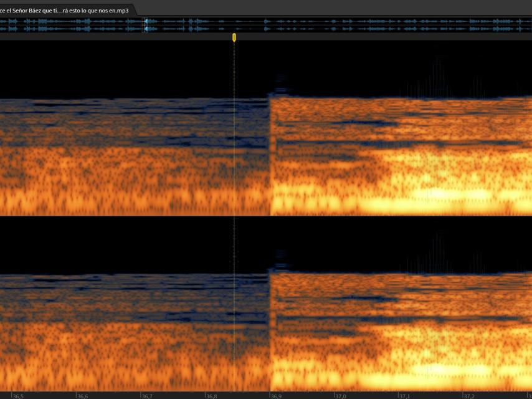Click the 36,6 mark on time ruler
This screenshot has height=399, width=532.
pyautogui.click(x=82, y=396)
